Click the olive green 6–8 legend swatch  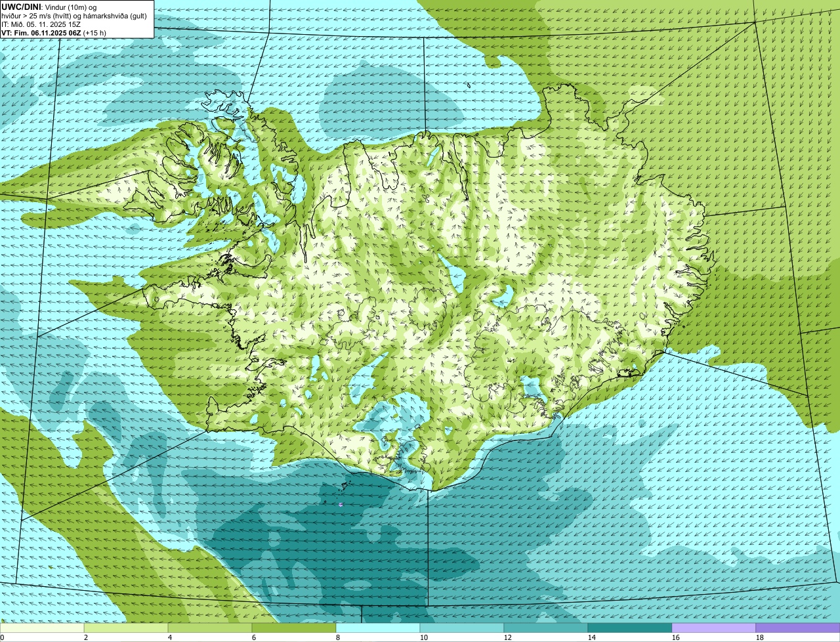pos(294,628)
